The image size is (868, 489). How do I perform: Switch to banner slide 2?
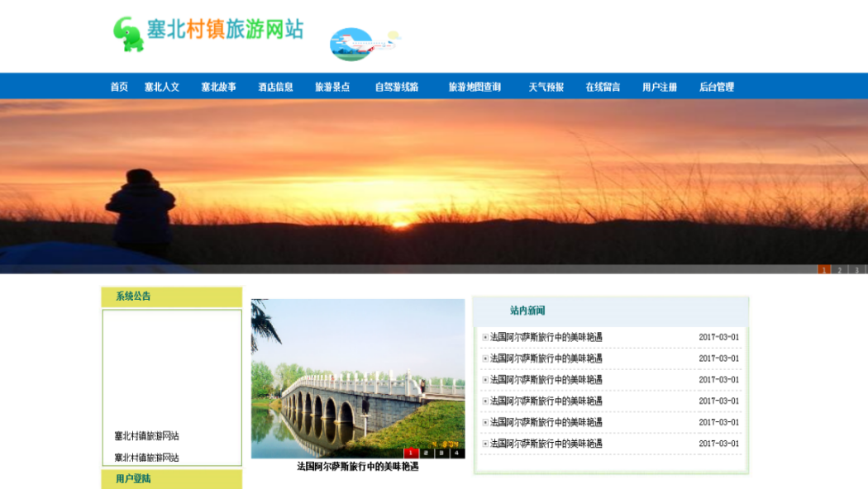click(840, 269)
